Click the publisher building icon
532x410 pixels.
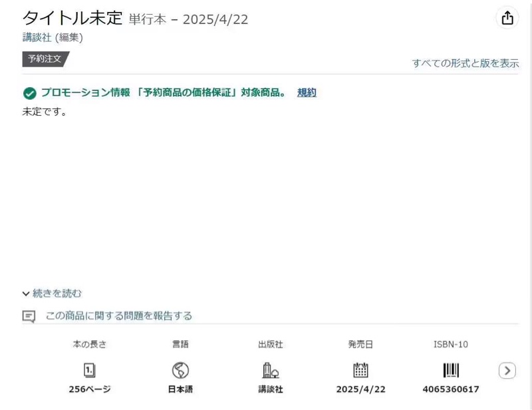click(x=271, y=370)
